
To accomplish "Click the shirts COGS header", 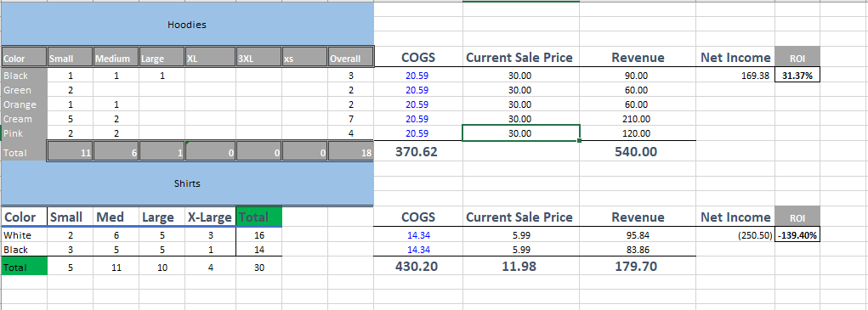I will click(418, 217).
